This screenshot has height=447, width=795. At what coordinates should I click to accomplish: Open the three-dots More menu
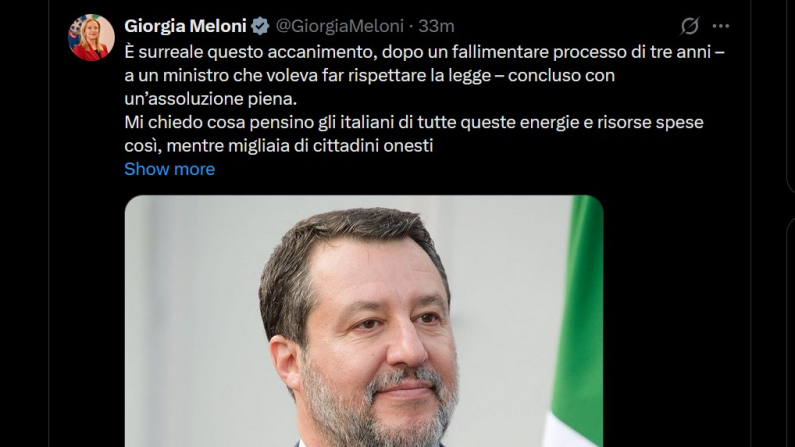(x=720, y=26)
